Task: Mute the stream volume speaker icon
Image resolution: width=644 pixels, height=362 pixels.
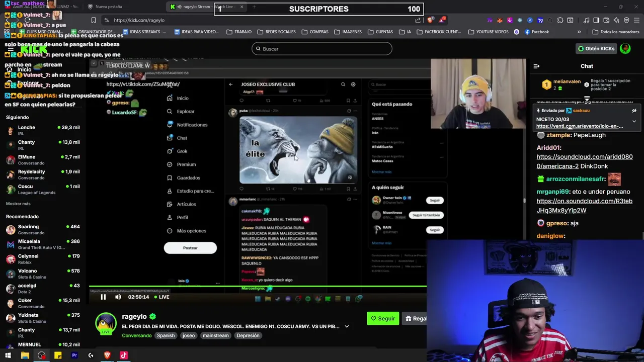Action: 118,297
